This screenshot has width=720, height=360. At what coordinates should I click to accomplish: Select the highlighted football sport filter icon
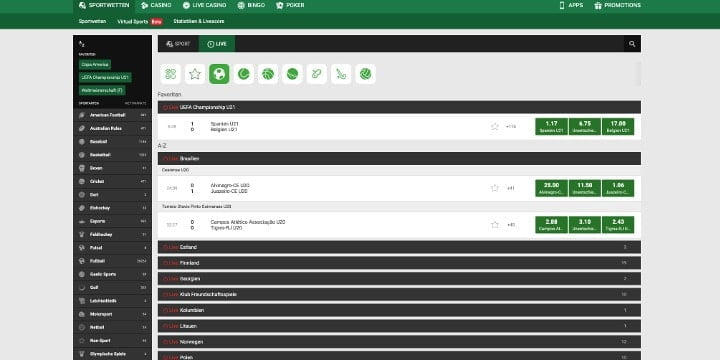(219, 74)
